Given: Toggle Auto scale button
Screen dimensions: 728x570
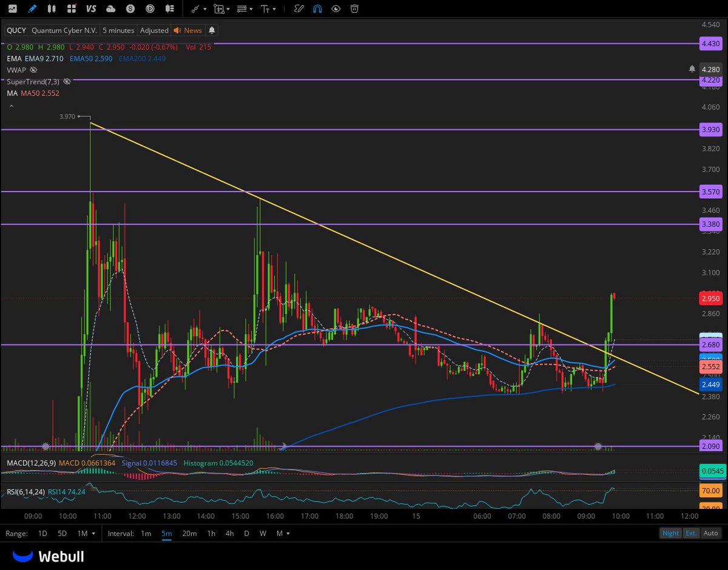Looking at the screenshot, I should [710, 533].
